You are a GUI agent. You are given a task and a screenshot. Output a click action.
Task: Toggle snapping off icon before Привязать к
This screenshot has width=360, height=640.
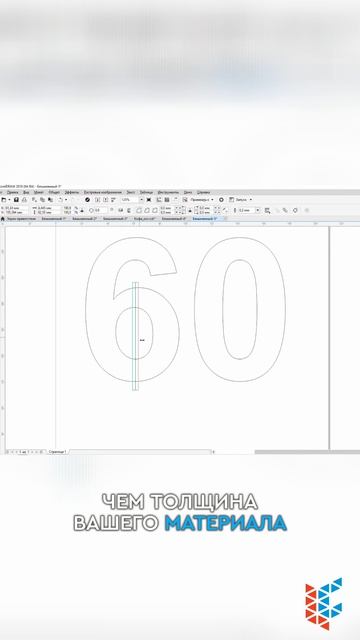(x=185, y=200)
